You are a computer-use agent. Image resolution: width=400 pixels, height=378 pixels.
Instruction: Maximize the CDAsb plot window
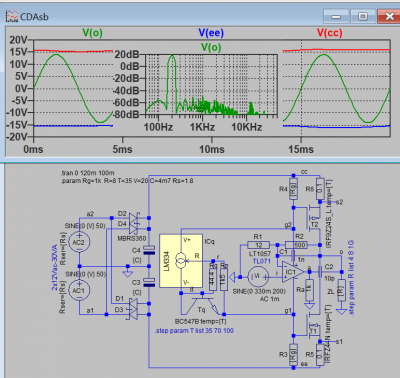[x=363, y=16]
